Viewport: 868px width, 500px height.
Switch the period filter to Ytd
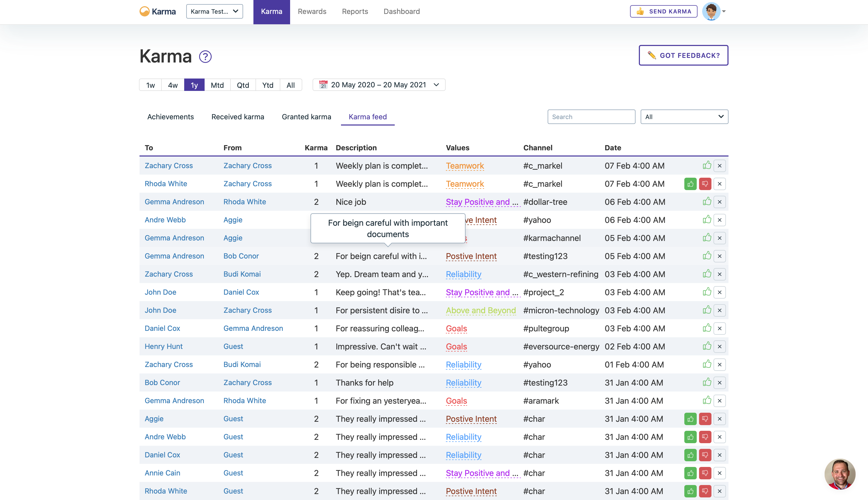[268, 85]
